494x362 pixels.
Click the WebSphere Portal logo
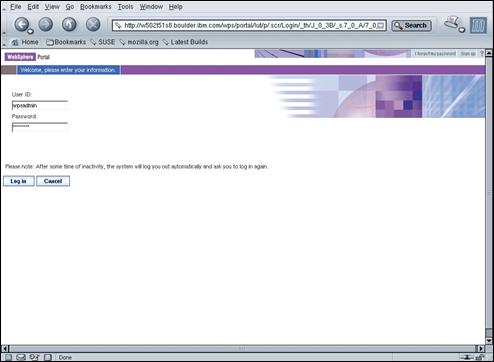pos(27,57)
